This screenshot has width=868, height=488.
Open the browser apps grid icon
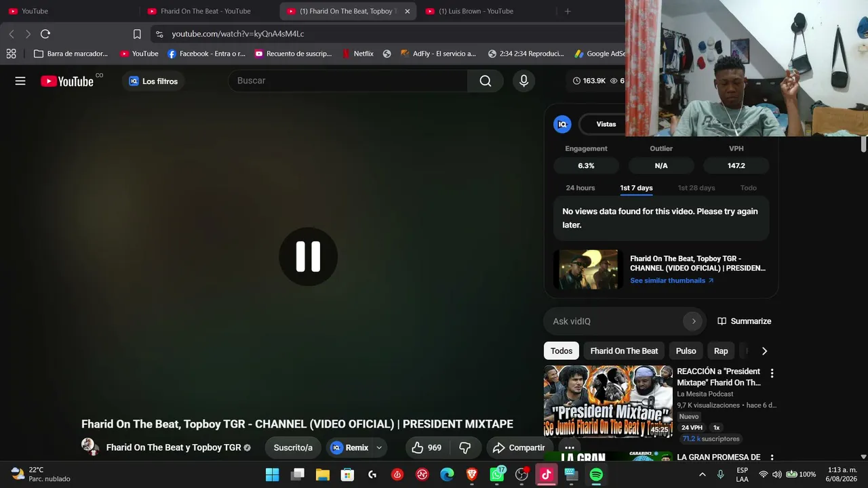[11, 54]
